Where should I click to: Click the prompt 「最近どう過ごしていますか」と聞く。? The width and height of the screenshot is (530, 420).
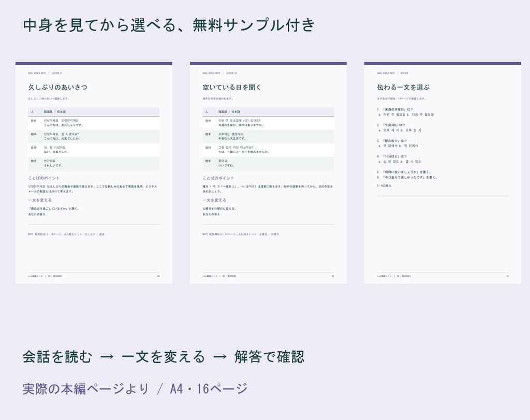coord(54,209)
